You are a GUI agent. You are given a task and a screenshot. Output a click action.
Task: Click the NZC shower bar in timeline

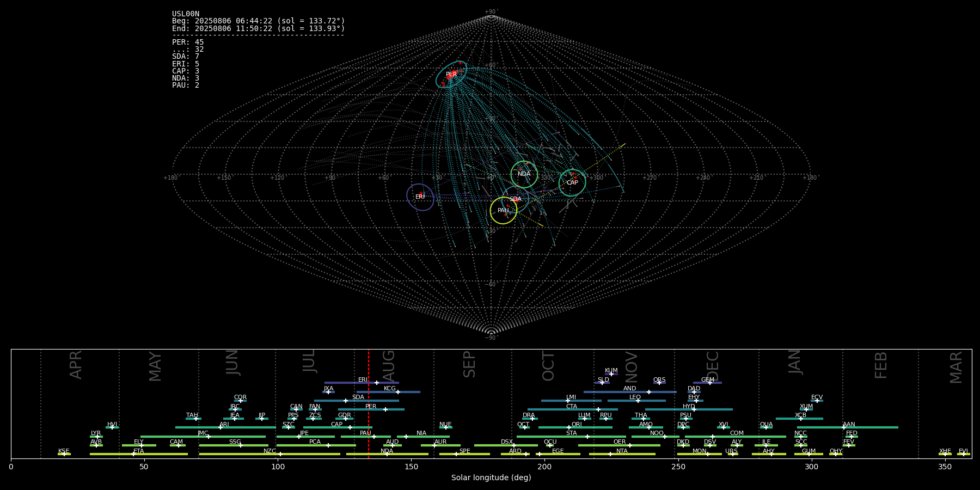click(269, 454)
